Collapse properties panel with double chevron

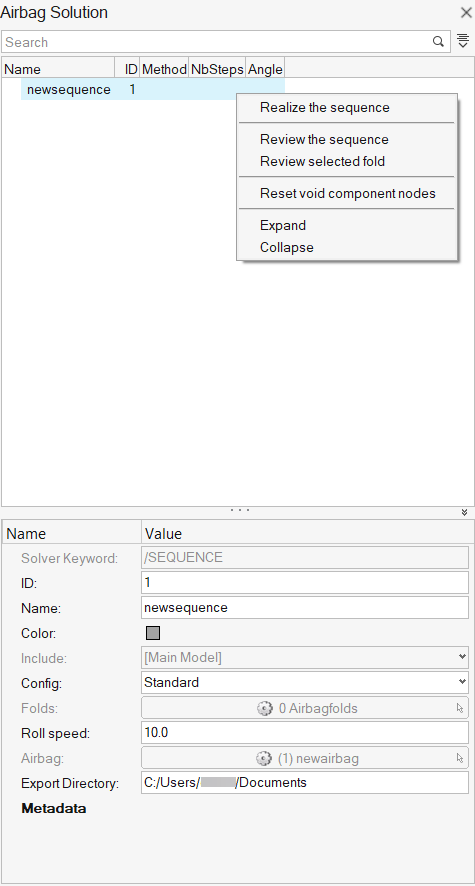point(464,512)
